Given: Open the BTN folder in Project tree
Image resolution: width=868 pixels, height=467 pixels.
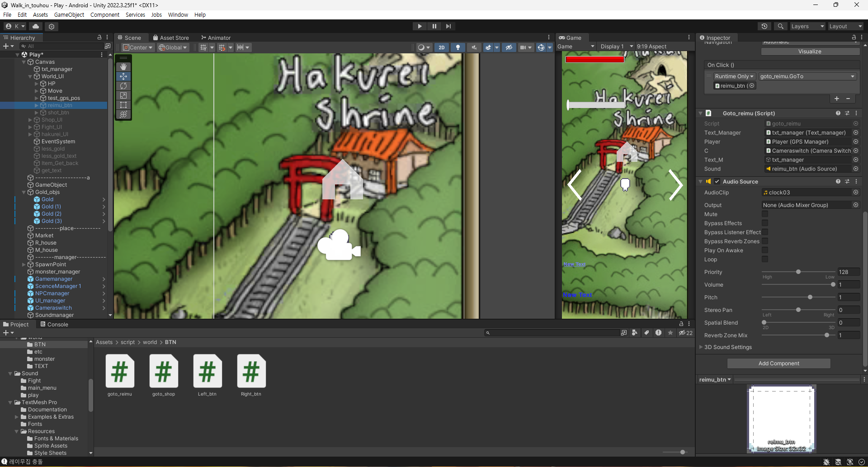Looking at the screenshot, I should click(x=40, y=344).
